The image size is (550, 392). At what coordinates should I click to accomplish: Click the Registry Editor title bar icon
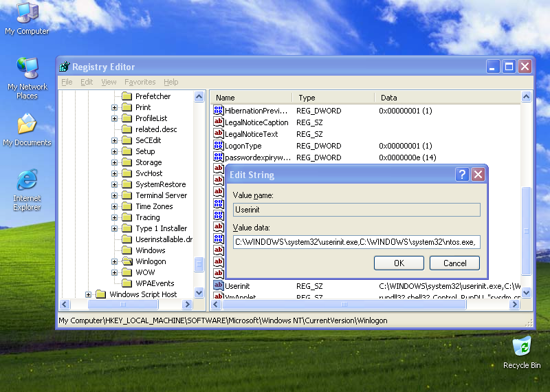coord(65,67)
